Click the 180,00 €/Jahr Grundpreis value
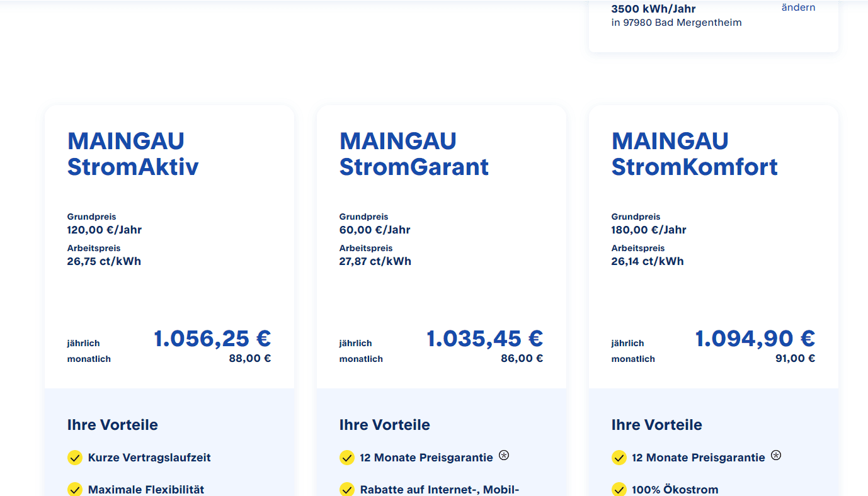 649,230
